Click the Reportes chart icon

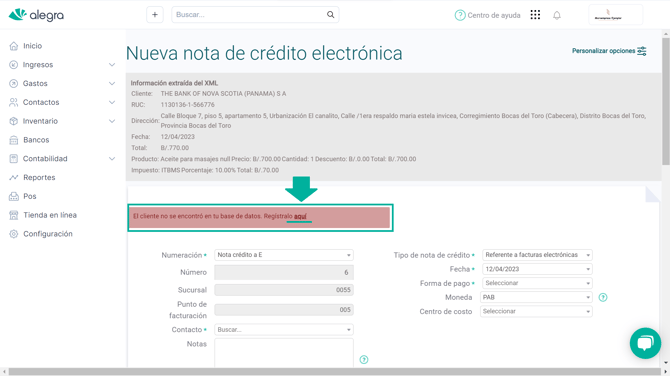[14, 177]
